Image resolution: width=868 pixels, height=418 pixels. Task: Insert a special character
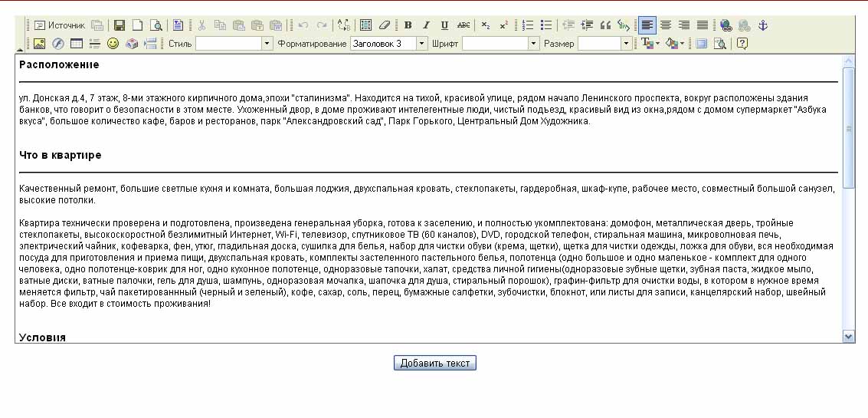[x=131, y=44]
